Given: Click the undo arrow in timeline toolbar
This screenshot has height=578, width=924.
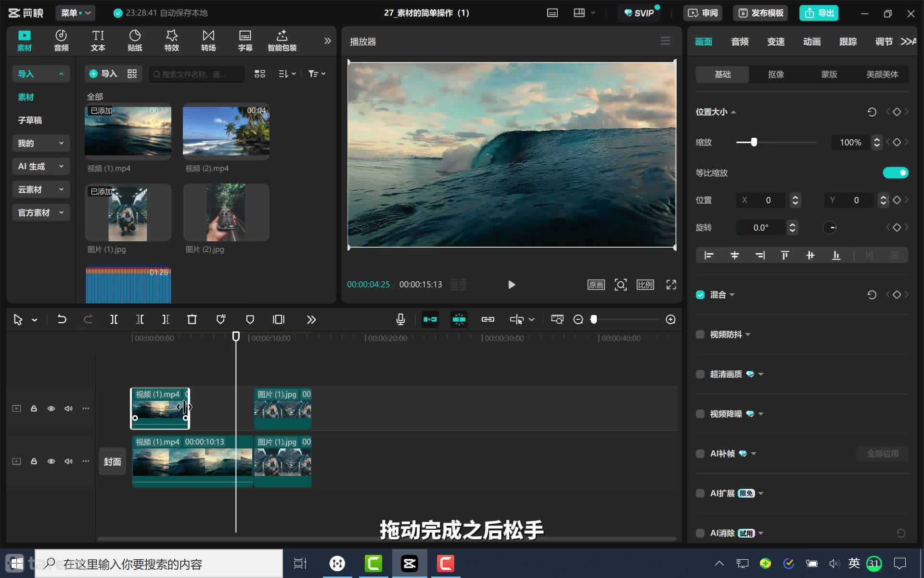Looking at the screenshot, I should click(x=62, y=319).
